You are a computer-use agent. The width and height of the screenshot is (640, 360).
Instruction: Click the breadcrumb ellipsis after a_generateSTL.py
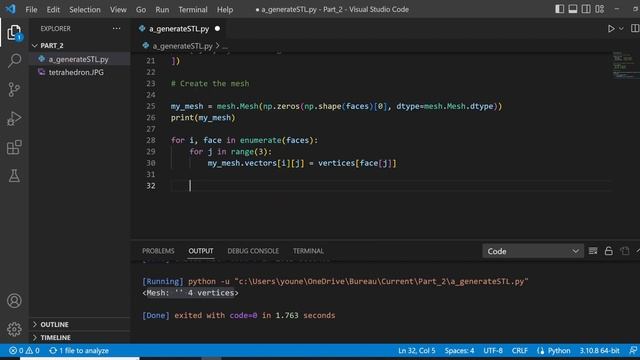[x=225, y=46]
